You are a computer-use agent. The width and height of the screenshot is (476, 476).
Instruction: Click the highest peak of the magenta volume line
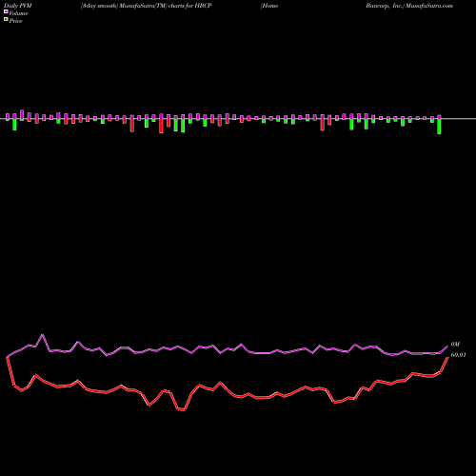pos(43,335)
